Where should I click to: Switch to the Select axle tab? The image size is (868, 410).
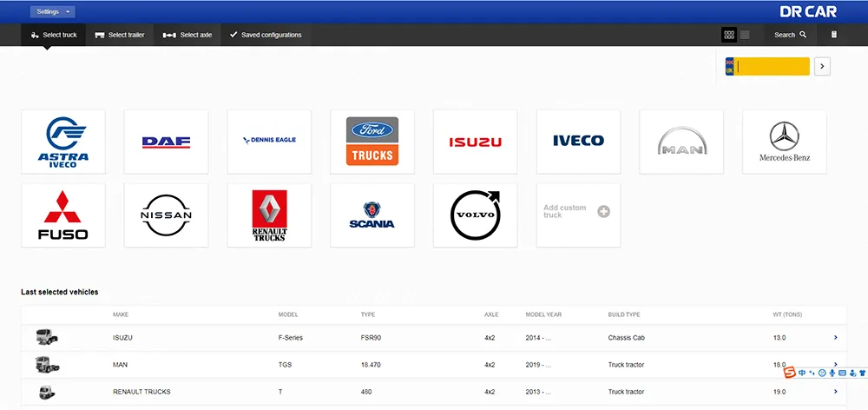coord(187,35)
